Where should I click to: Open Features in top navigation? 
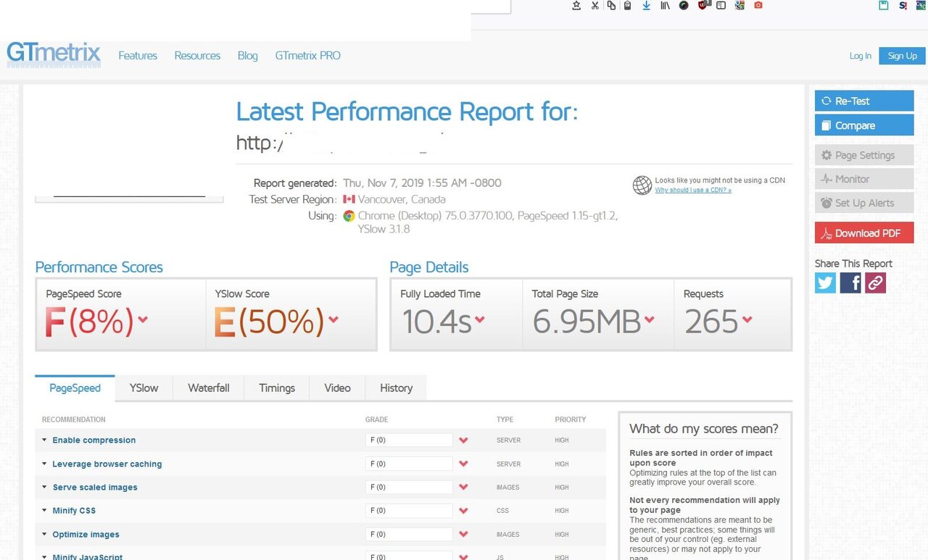(x=138, y=56)
